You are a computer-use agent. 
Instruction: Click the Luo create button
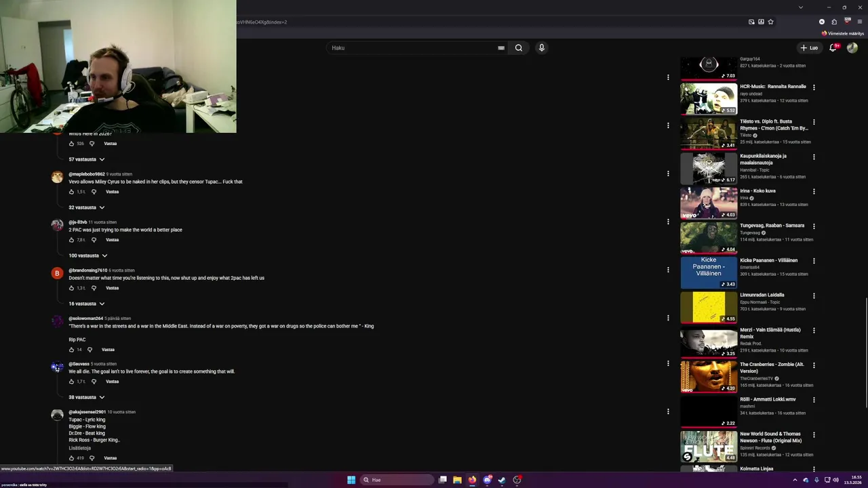(x=810, y=48)
